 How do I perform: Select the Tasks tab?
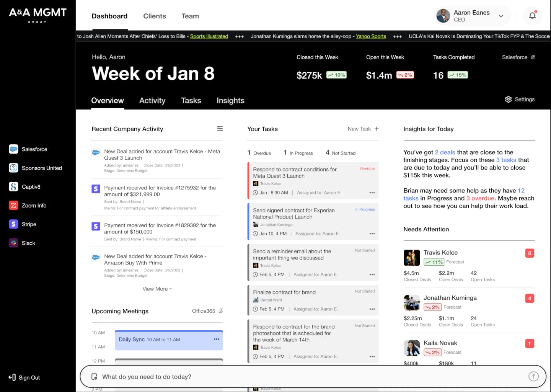[191, 101]
